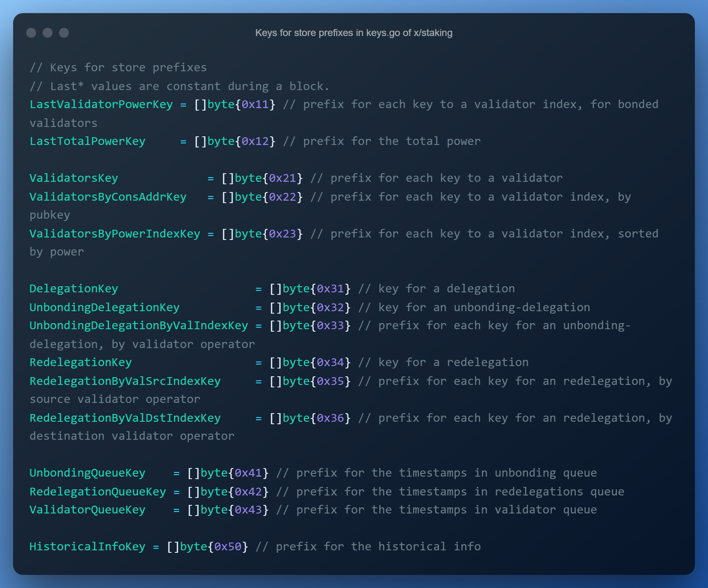The width and height of the screenshot is (708, 588).
Task: Click comment '// prefix for the historical info'
Action: click(368, 547)
